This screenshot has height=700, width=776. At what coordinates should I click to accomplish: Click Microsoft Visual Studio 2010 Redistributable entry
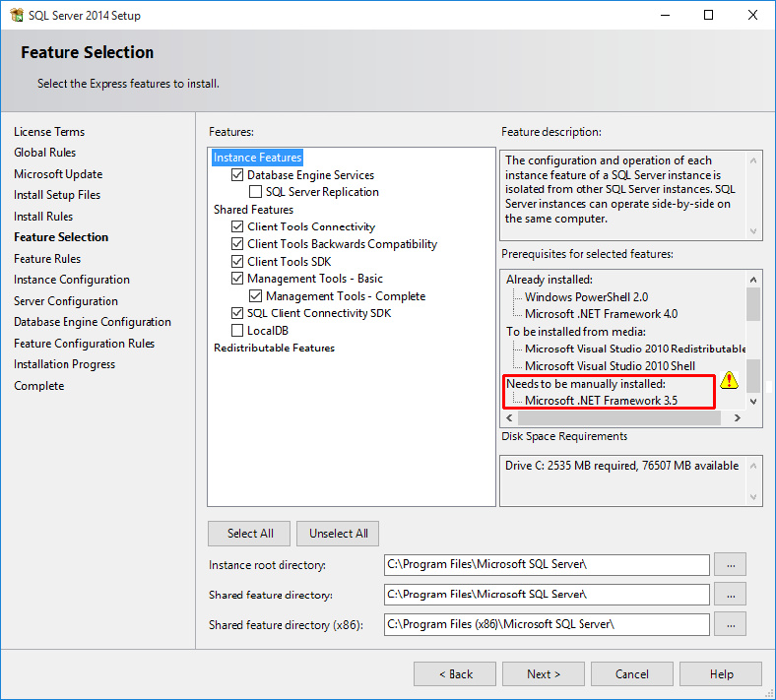click(635, 349)
